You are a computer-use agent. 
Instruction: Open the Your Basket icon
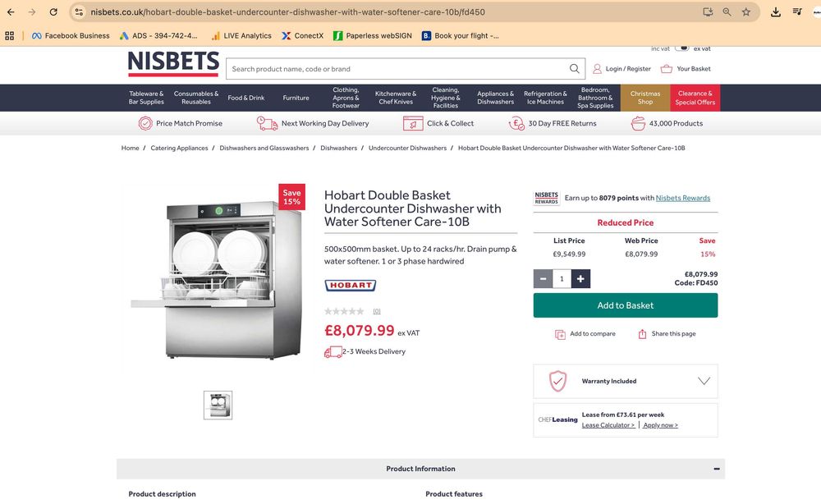pyautogui.click(x=667, y=69)
